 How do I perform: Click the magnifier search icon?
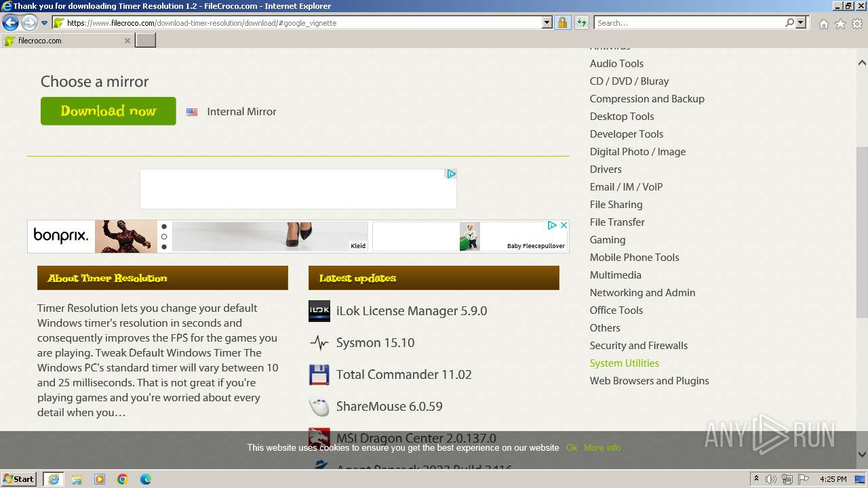789,23
